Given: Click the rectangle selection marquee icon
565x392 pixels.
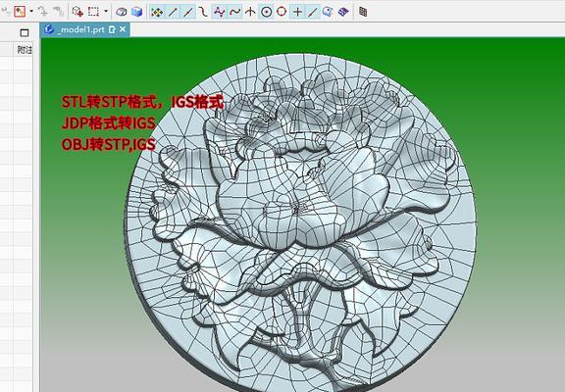Looking at the screenshot, I should [94, 12].
